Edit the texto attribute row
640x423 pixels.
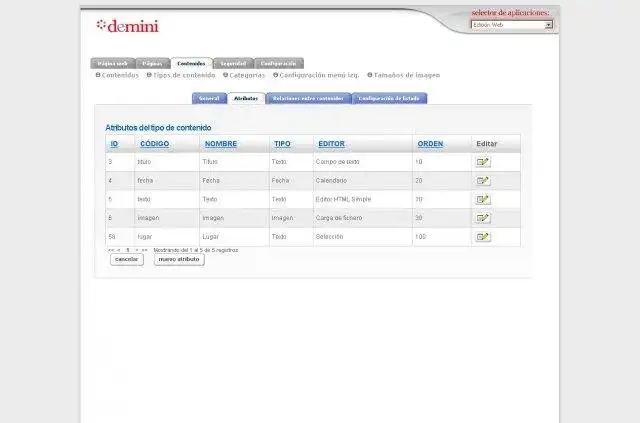483,199
